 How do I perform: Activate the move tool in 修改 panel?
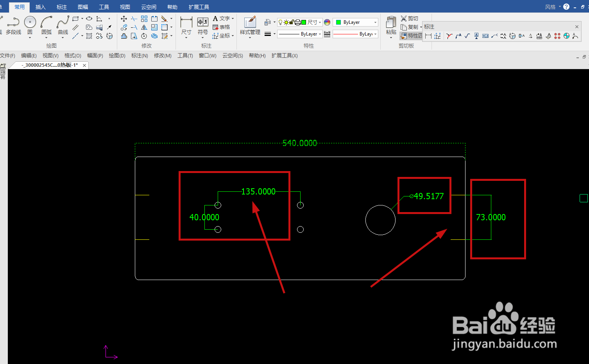[124, 19]
